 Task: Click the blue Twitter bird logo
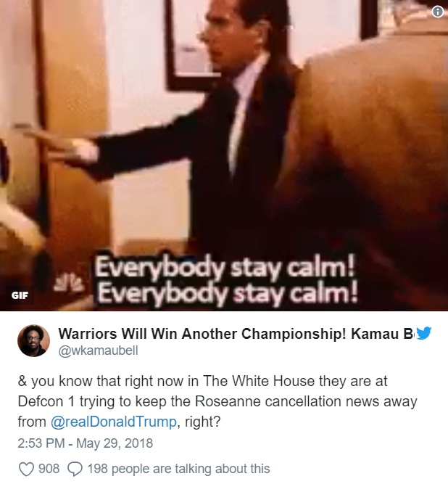click(423, 333)
